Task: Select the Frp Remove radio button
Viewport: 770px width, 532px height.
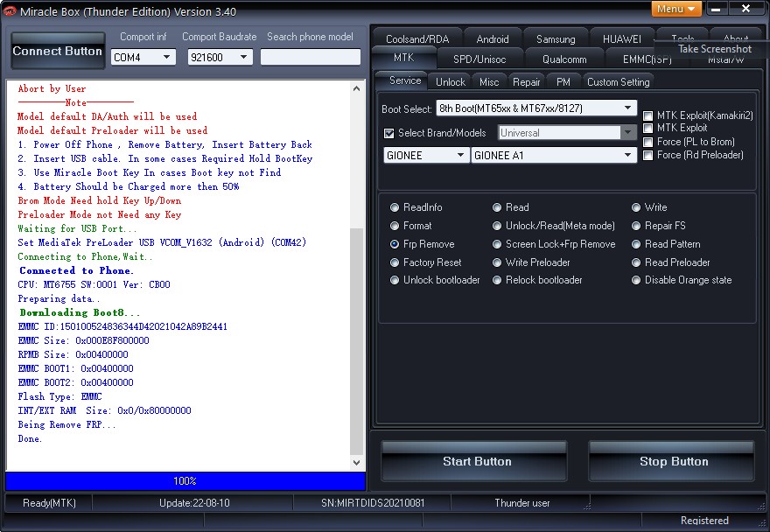Action: 395,243
